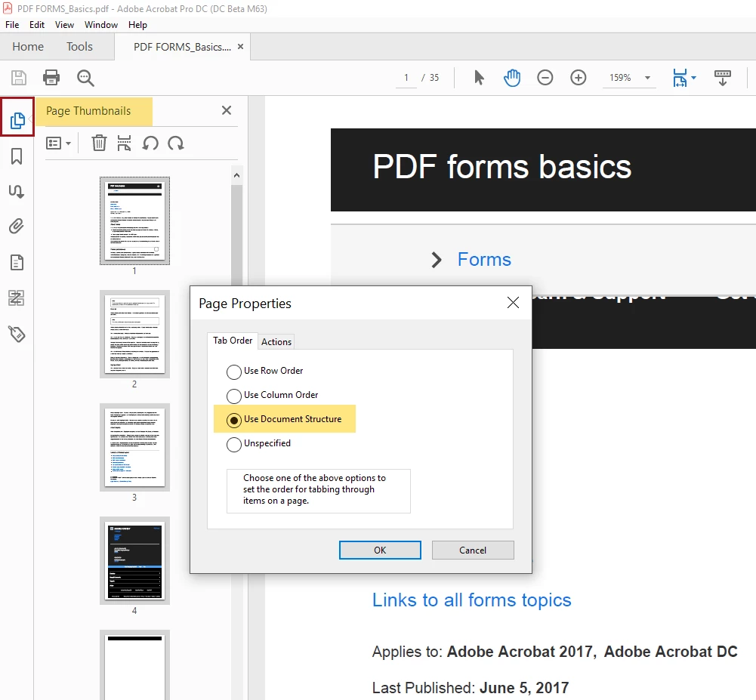Switch to the Actions tab in dialog
756x700 pixels.
276,341
